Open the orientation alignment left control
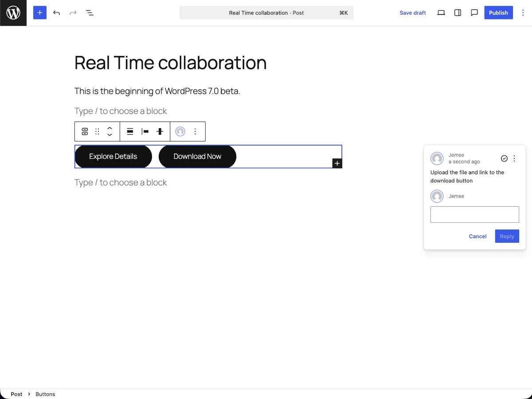Image resolution: width=532 pixels, height=399 pixels. tap(145, 131)
